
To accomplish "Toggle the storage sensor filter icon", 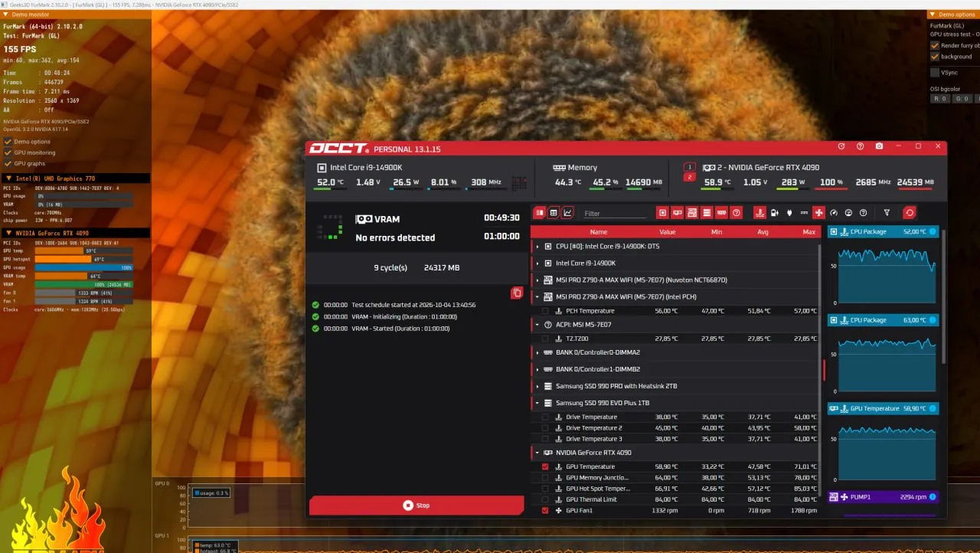I will 707,213.
